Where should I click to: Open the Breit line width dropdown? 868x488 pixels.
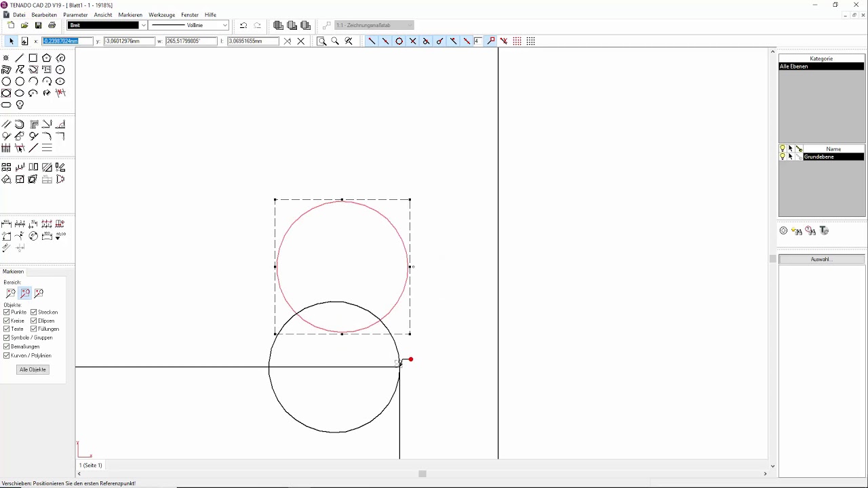143,25
